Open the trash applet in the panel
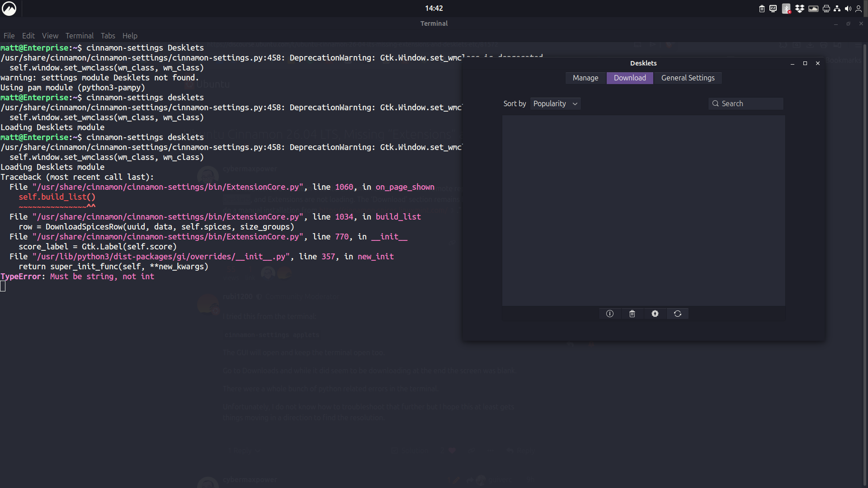This screenshot has height=488, width=868. point(762,9)
